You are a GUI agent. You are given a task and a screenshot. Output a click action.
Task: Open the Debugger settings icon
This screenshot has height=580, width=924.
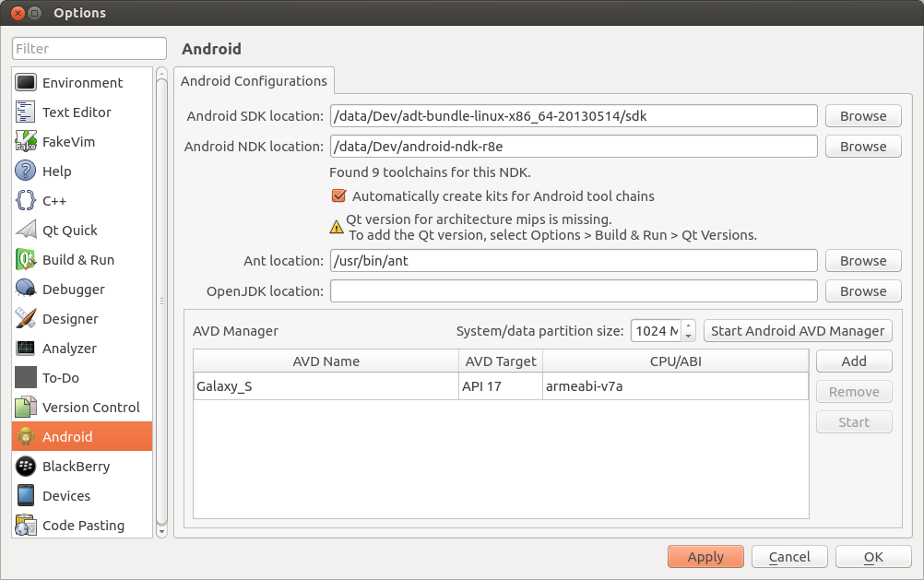26,290
